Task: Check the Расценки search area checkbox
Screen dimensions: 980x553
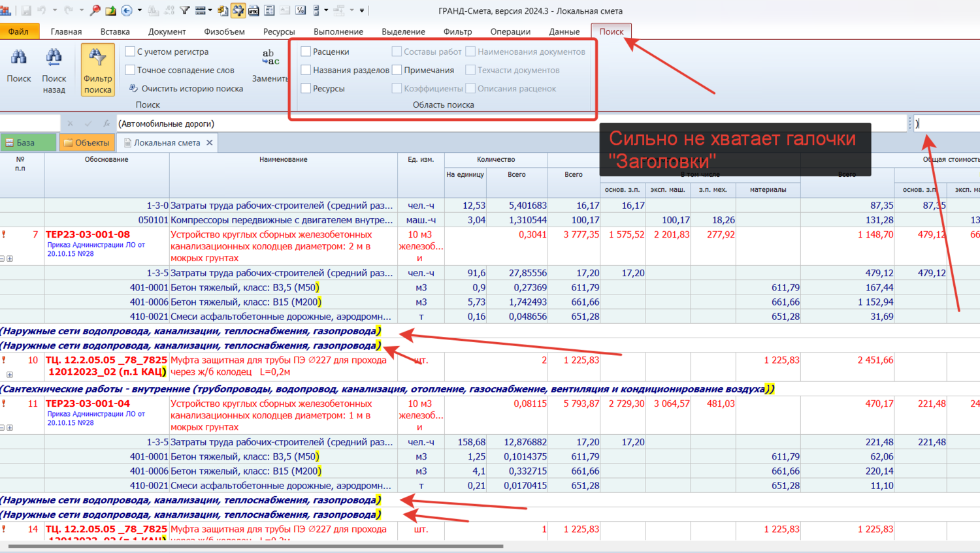Action: pos(306,52)
